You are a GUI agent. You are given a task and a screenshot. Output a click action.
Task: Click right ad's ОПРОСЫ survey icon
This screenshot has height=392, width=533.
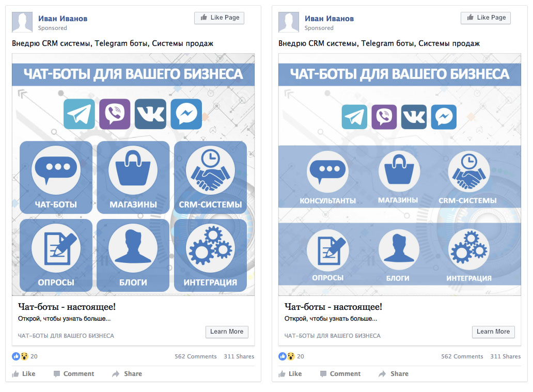pos(327,250)
